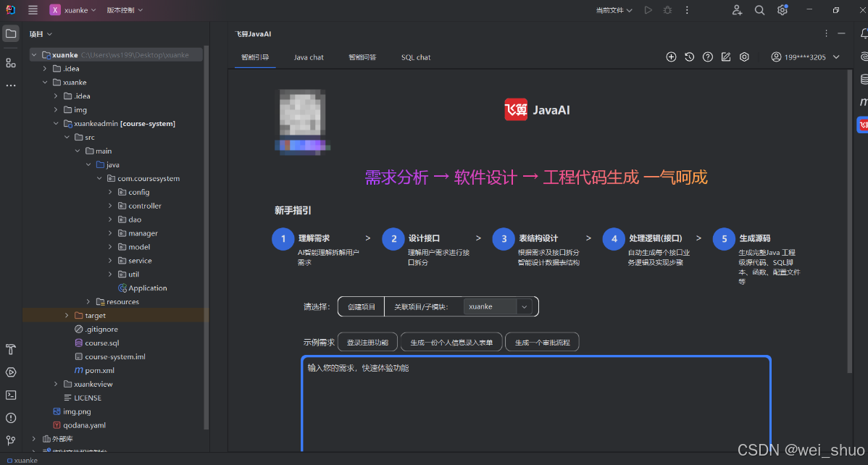The height and width of the screenshot is (465, 868).
Task: Switch to Java chat tab
Action: (309, 57)
